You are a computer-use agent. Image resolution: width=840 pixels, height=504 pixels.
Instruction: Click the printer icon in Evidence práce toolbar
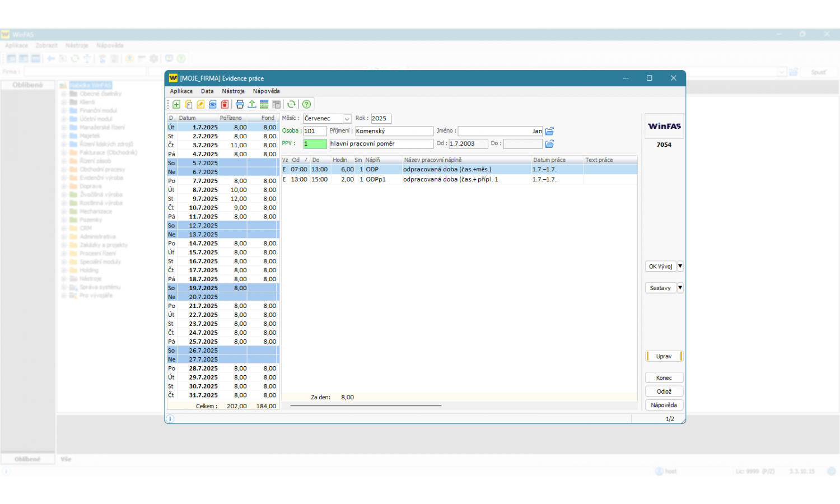pos(240,104)
